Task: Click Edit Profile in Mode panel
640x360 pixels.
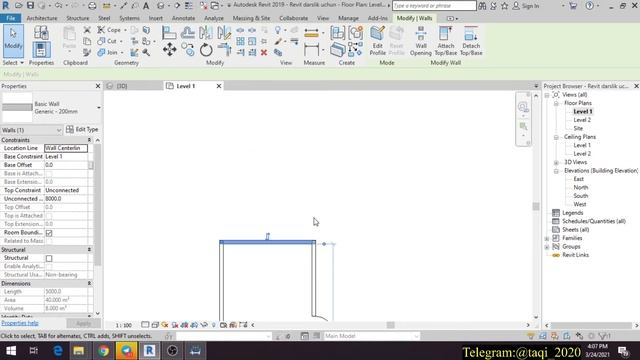Action: [378, 41]
